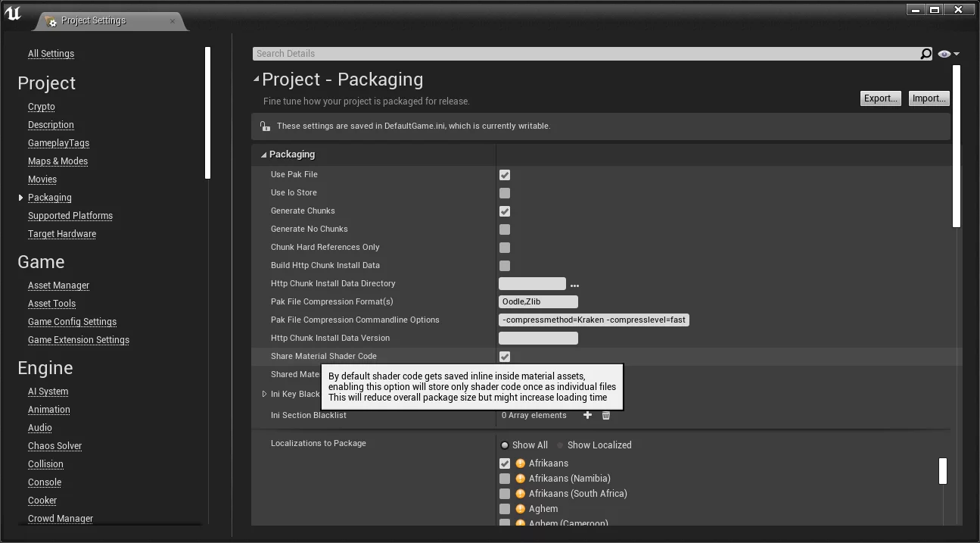Open the eye view options icon
The width and height of the screenshot is (980, 543).
pyautogui.click(x=947, y=54)
